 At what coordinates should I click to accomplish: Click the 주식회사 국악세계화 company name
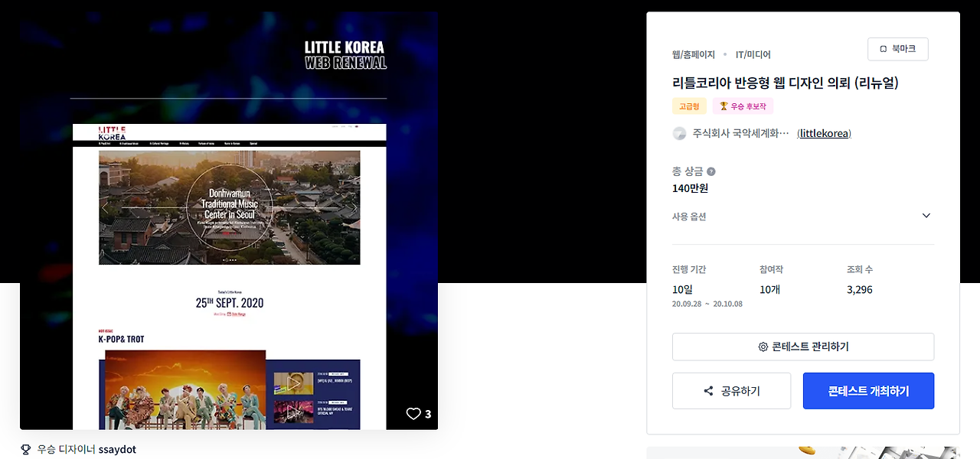[740, 133]
